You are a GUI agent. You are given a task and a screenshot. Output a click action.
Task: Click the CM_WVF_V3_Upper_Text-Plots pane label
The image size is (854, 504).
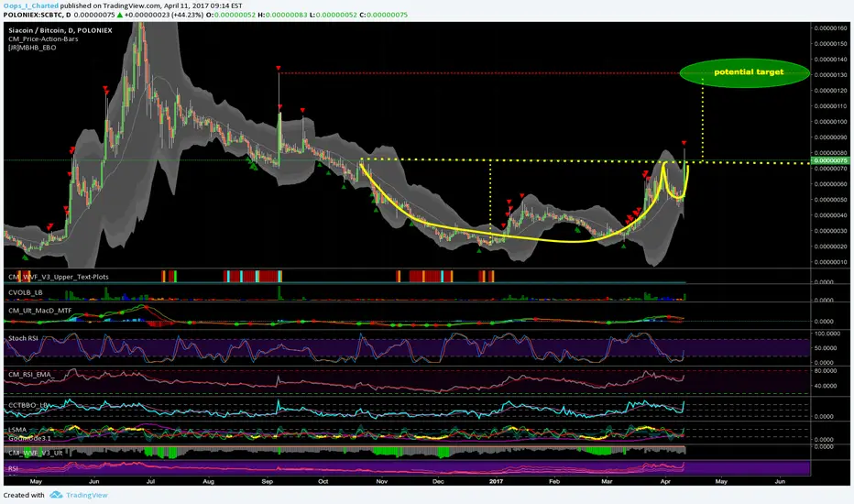tap(59, 277)
